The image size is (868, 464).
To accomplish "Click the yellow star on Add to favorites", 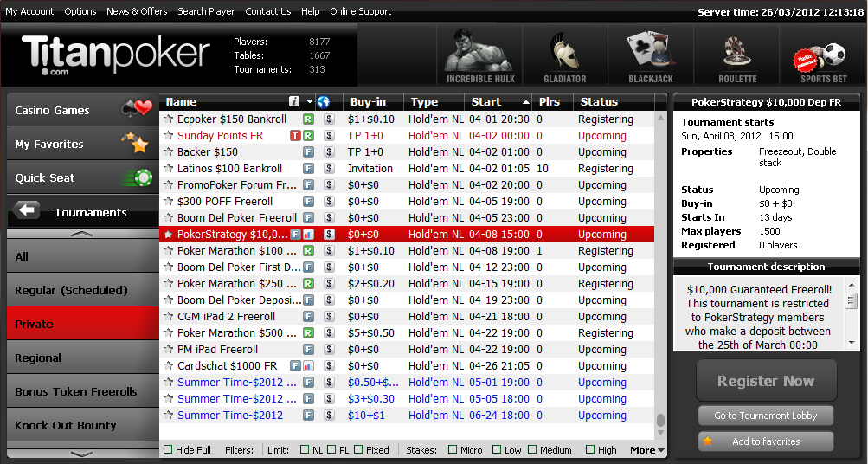I will tap(707, 441).
